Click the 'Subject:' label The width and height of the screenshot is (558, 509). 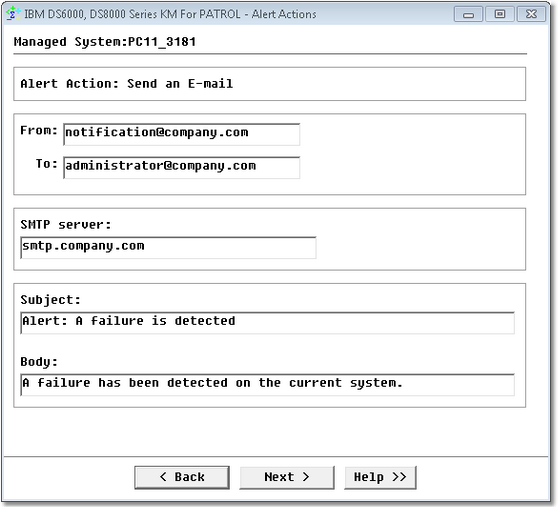51,300
